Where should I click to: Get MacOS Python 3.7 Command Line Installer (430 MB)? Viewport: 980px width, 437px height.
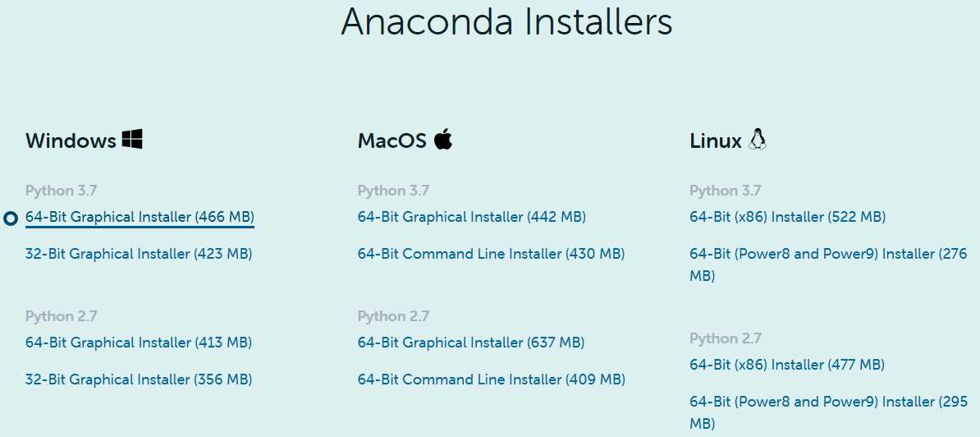click(492, 254)
